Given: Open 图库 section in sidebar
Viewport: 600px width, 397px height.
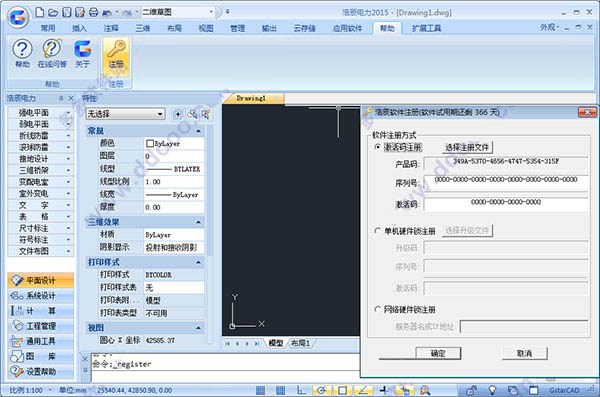Looking at the screenshot, I should pos(41,356).
